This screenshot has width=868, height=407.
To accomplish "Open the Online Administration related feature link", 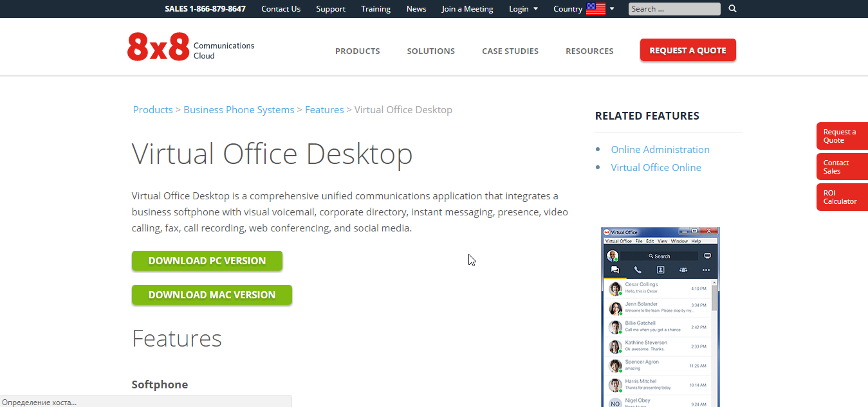I will 660,149.
